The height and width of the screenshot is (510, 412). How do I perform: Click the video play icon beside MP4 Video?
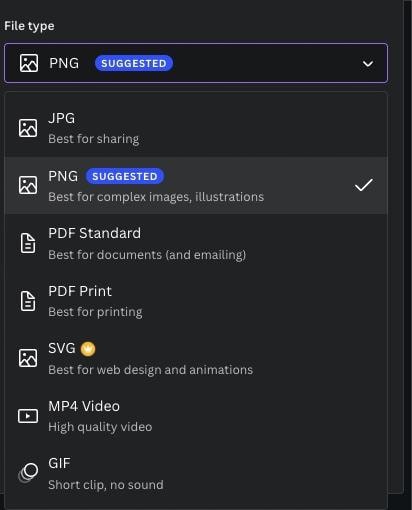(28, 416)
